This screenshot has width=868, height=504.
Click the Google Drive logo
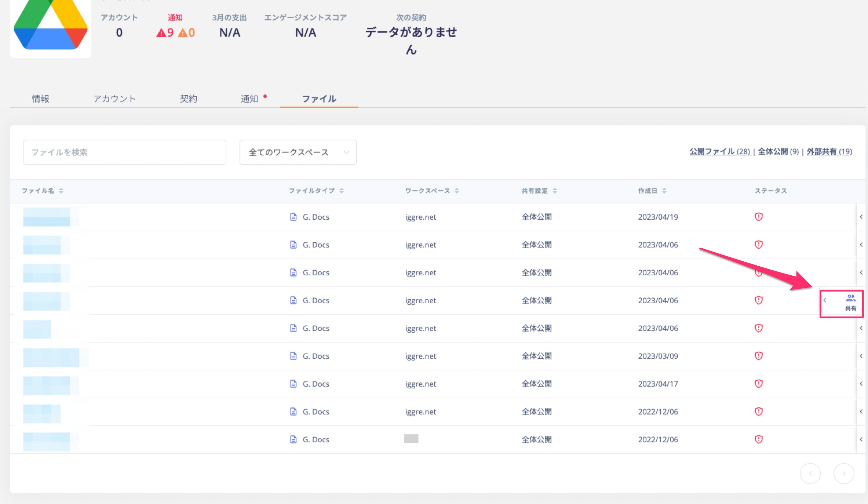(x=51, y=24)
